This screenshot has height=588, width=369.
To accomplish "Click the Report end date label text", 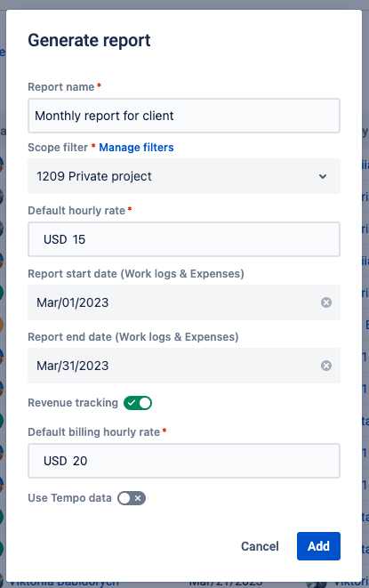I will [x=133, y=337].
